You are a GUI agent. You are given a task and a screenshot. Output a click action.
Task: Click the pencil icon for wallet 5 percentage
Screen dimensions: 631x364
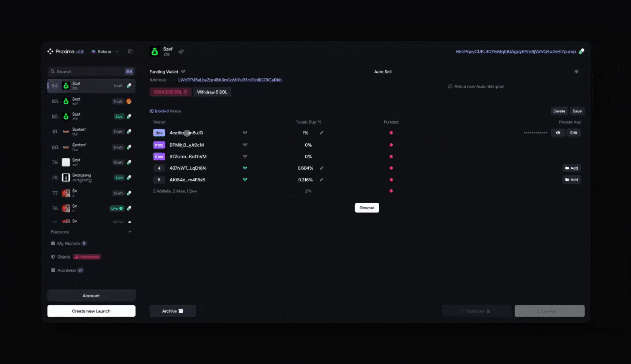pyautogui.click(x=321, y=180)
